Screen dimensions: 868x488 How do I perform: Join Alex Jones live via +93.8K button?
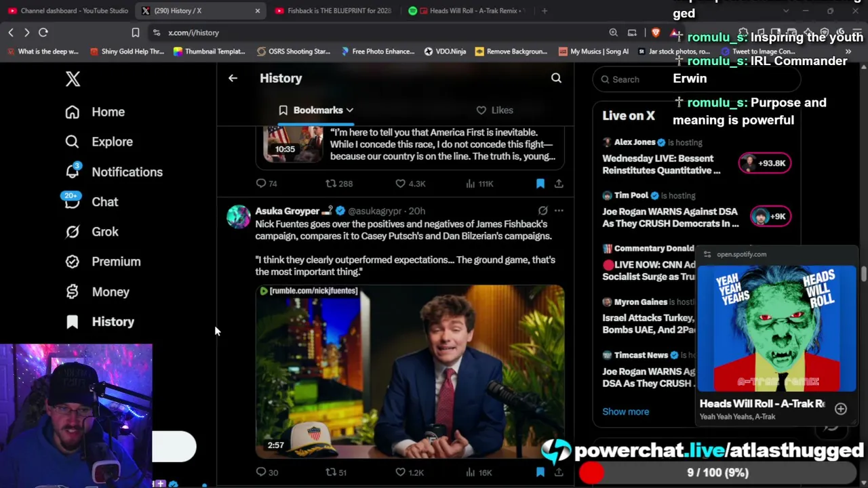point(765,163)
